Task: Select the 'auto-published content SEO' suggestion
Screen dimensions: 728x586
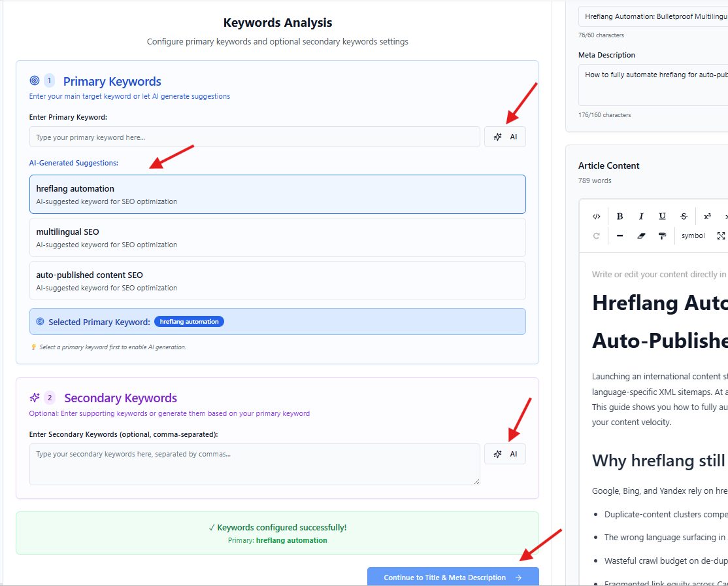Action: 277,281
